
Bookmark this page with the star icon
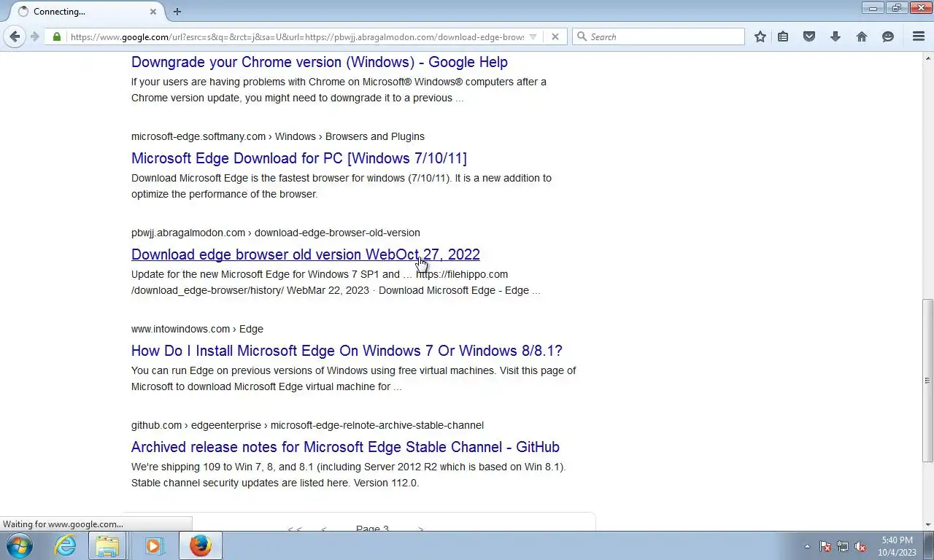pos(760,36)
